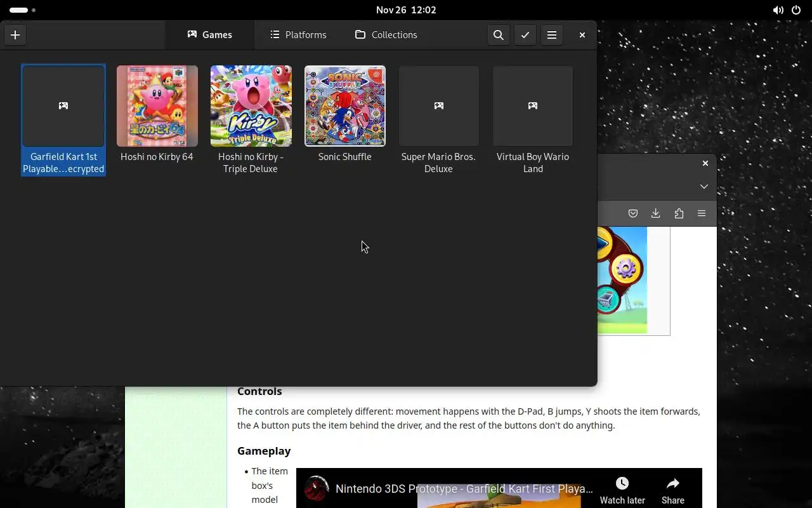812x508 pixels.
Task: Toggle selection mode with the checkmark button
Action: (525, 35)
